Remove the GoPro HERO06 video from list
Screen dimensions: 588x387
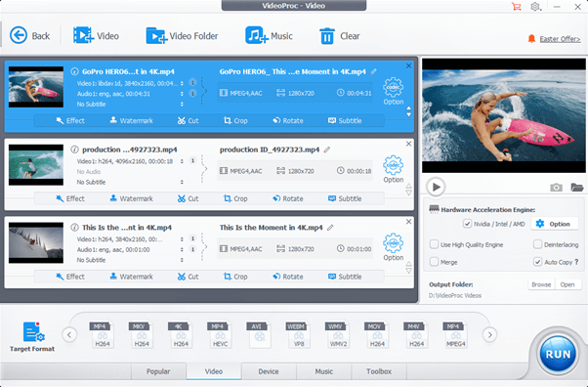click(x=408, y=65)
